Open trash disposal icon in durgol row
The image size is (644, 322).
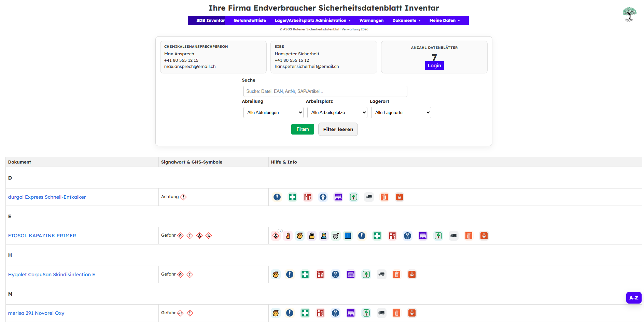[x=384, y=197]
